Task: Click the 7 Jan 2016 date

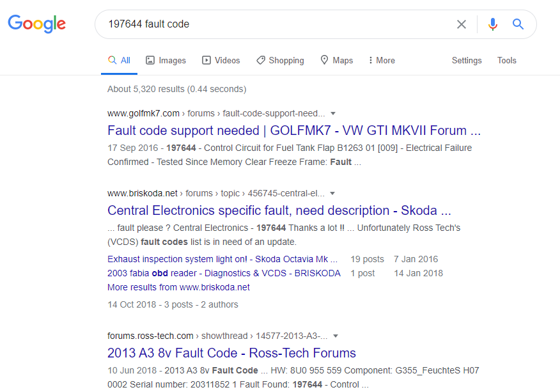Action: pyautogui.click(x=416, y=259)
